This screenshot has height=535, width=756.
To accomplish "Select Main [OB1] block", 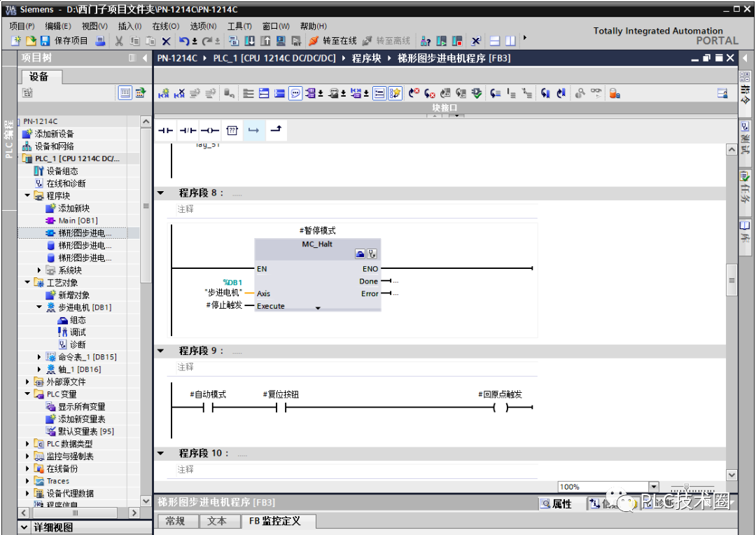I will [78, 221].
